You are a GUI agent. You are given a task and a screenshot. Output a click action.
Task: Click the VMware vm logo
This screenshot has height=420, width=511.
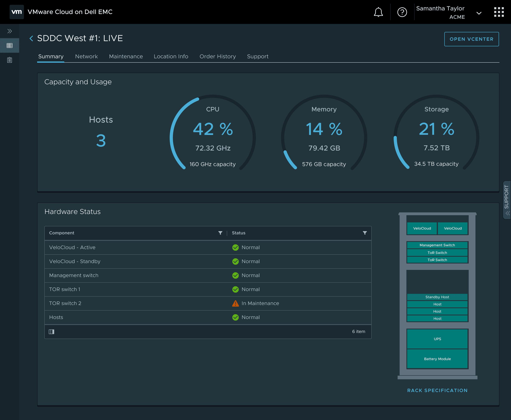tap(17, 12)
